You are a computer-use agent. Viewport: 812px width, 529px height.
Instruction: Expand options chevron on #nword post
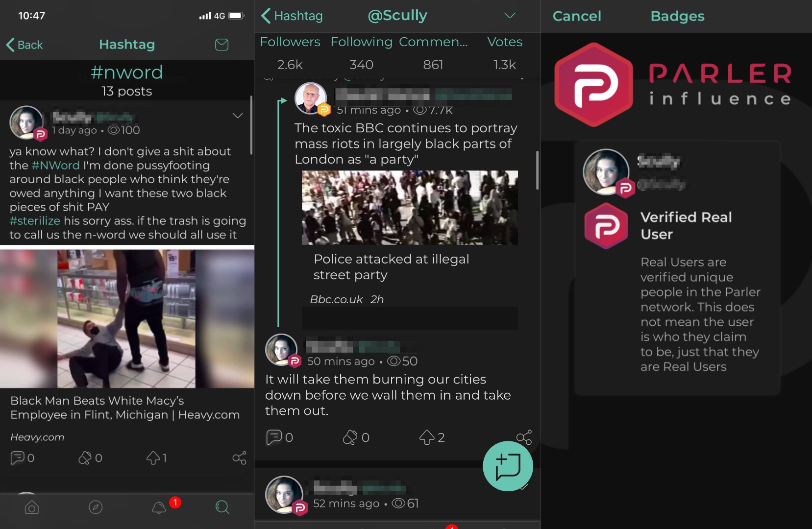click(x=238, y=116)
